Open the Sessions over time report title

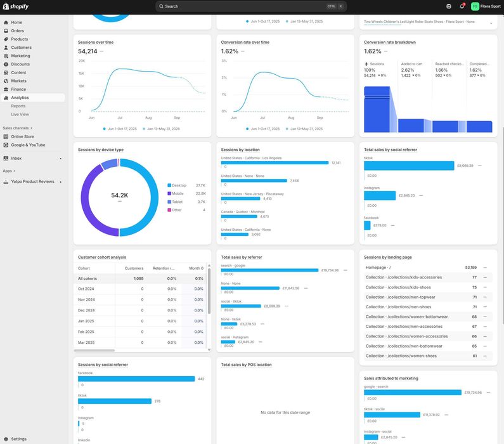[x=96, y=42]
